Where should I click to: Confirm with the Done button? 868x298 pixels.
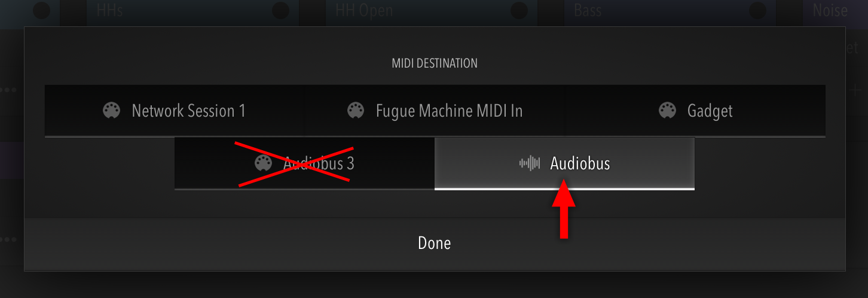point(435,244)
